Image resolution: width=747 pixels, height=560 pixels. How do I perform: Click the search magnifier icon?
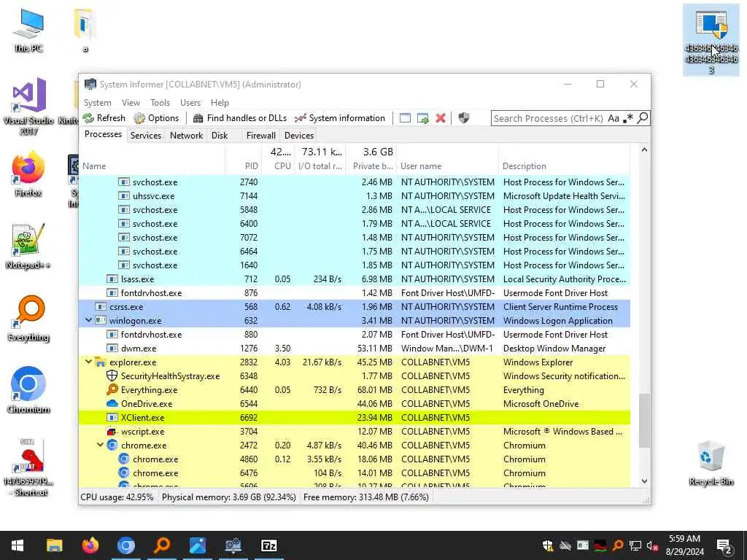[x=643, y=117]
